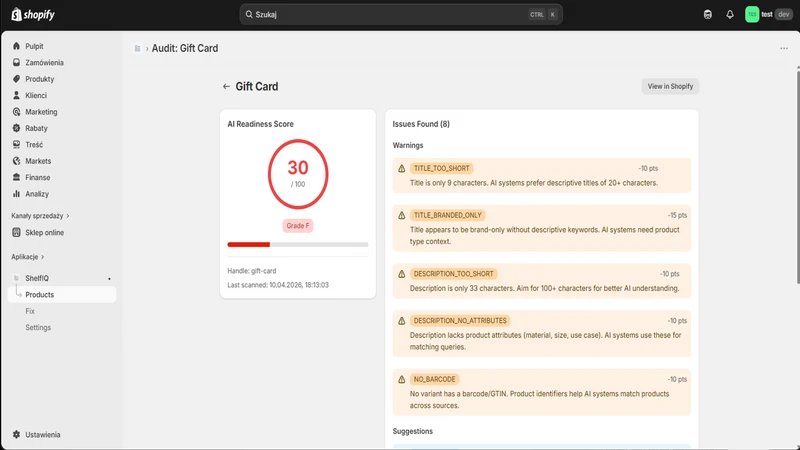
Task: Click Last scanned timestamp text
Action: click(278, 285)
